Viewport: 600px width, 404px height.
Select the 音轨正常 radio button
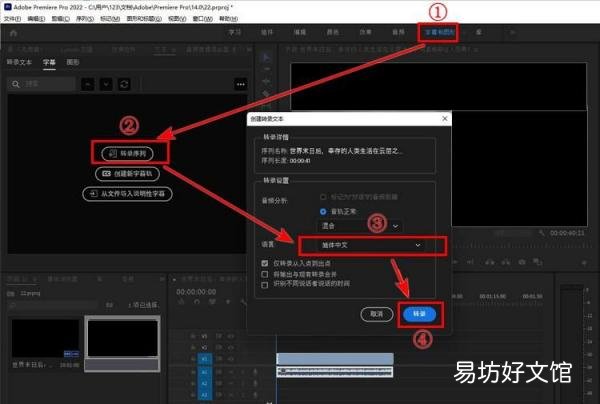point(323,212)
